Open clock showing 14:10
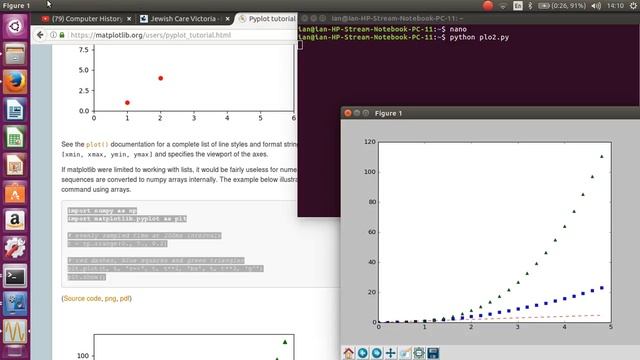 [x=615, y=6]
